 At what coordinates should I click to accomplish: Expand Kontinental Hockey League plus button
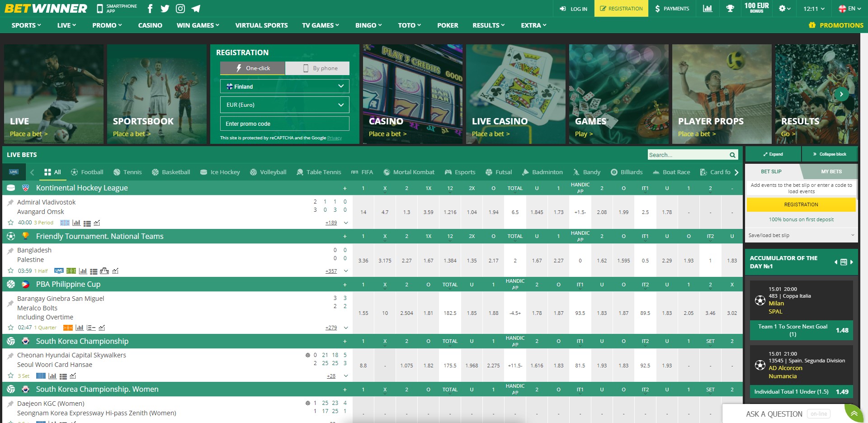pos(345,188)
